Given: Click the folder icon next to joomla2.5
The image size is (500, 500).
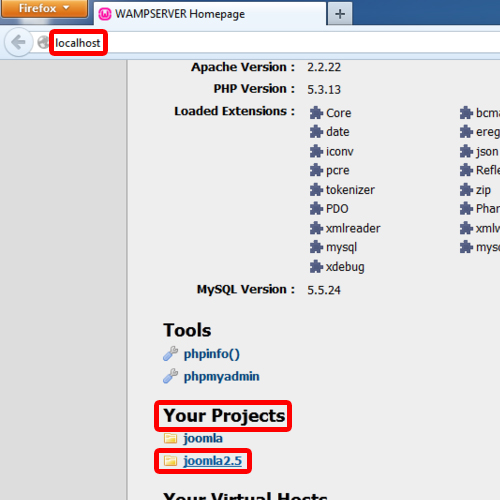Looking at the screenshot, I should point(170,461).
